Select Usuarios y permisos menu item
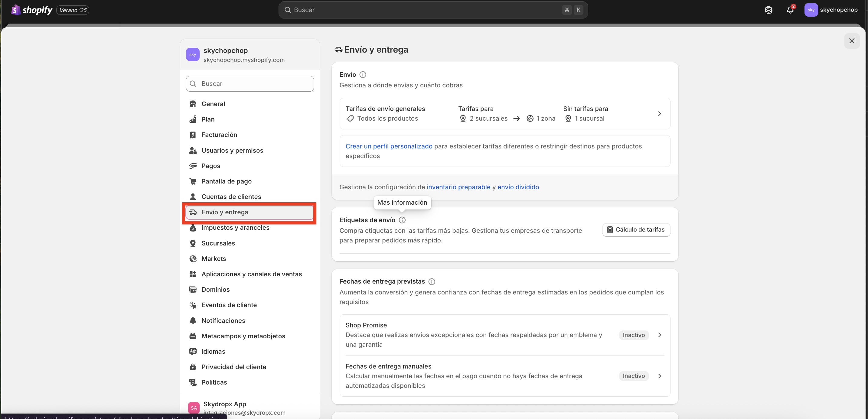This screenshot has height=419, width=868. (x=250, y=150)
